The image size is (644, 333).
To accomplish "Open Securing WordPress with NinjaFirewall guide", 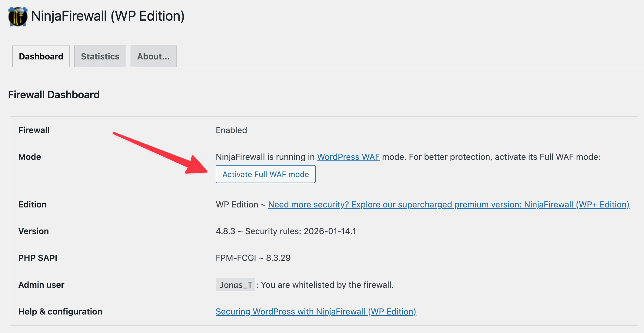I will point(316,311).
